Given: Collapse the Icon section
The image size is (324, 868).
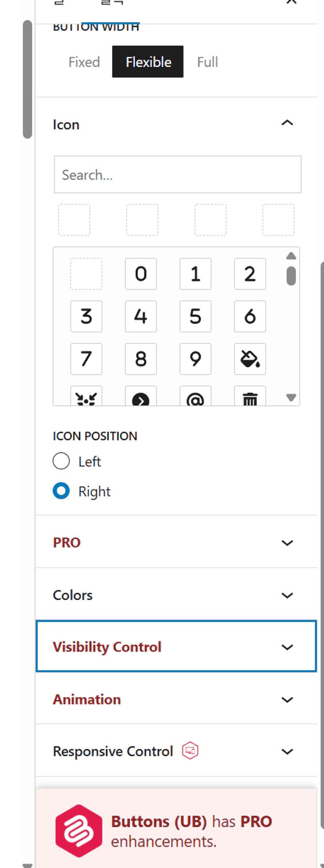Looking at the screenshot, I should (287, 124).
